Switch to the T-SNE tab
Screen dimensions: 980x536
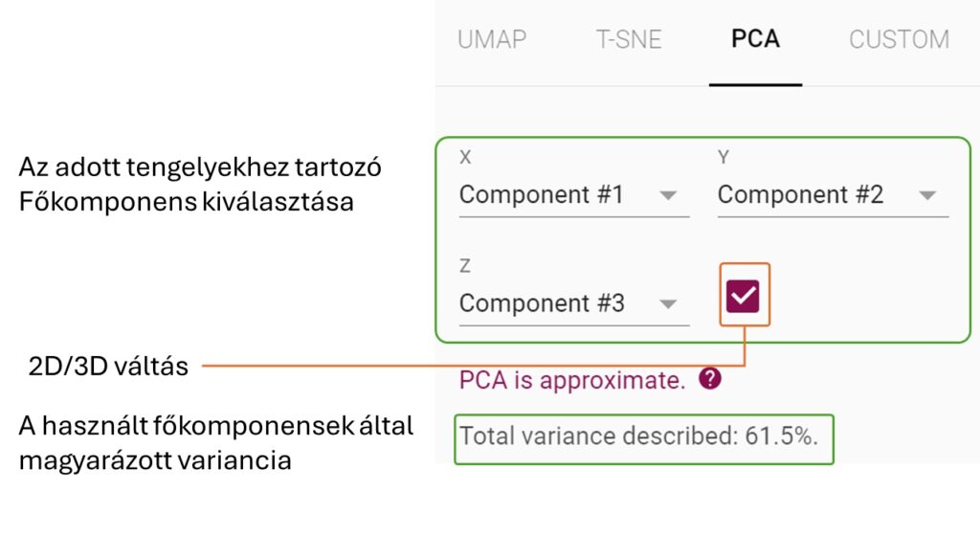(629, 39)
